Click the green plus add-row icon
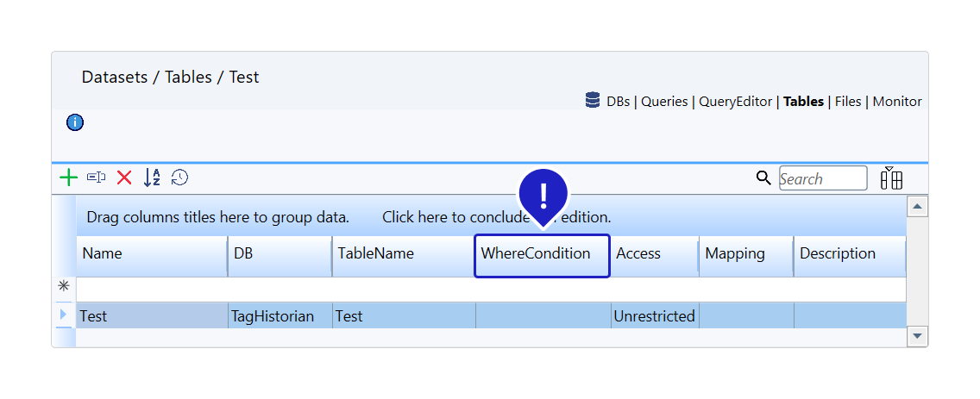This screenshot has height=399, width=980. (68, 178)
